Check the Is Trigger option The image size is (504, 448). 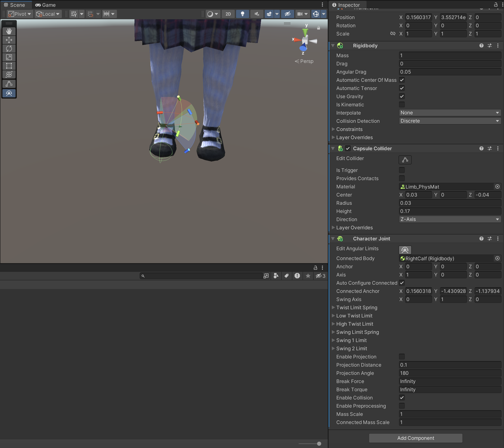tap(402, 170)
